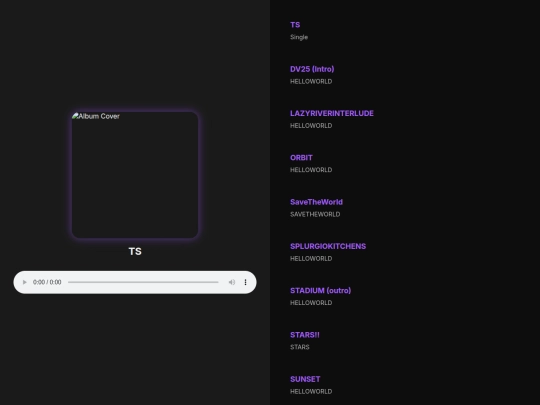Select the ORBIT track
540x405 pixels.
pyautogui.click(x=301, y=157)
